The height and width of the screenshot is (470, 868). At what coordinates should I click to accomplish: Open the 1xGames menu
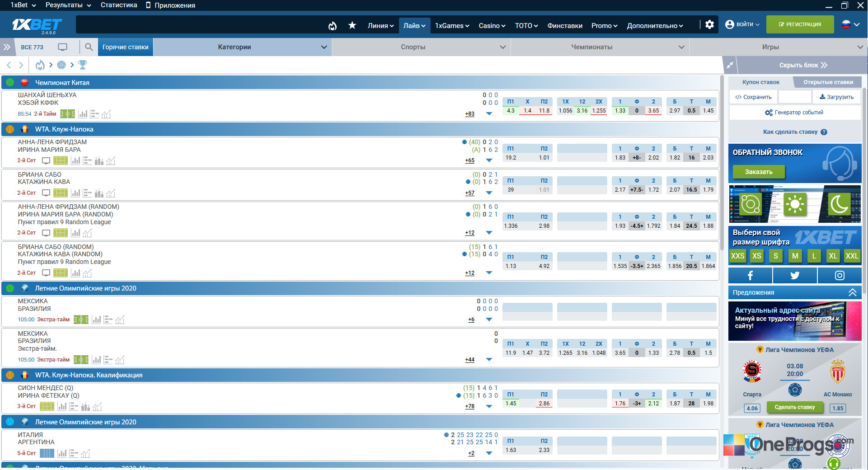452,26
